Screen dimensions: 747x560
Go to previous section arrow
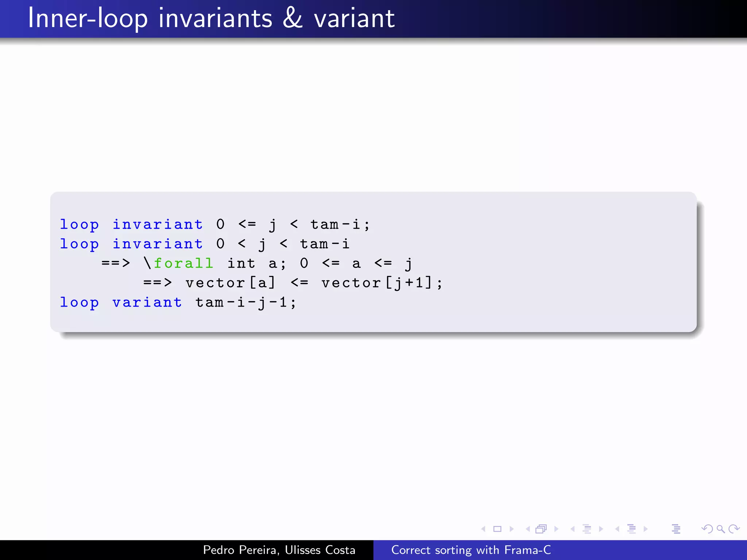[x=617, y=529]
